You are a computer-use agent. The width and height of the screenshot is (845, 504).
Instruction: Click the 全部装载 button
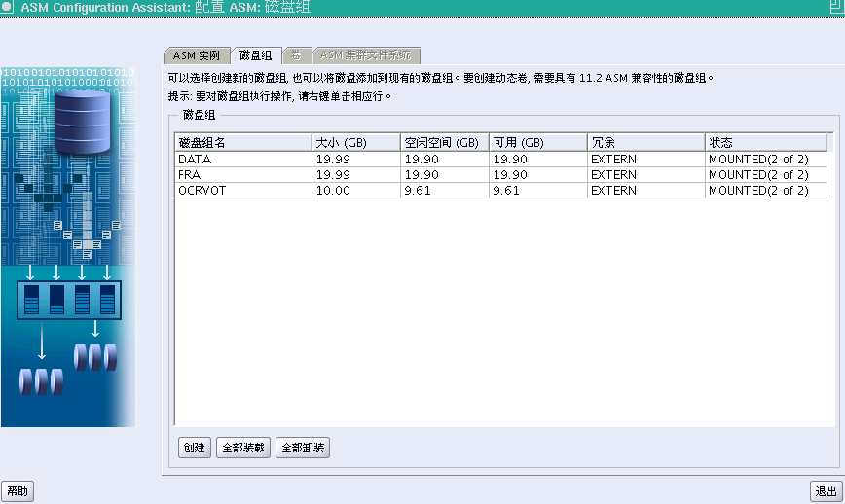[x=243, y=448]
